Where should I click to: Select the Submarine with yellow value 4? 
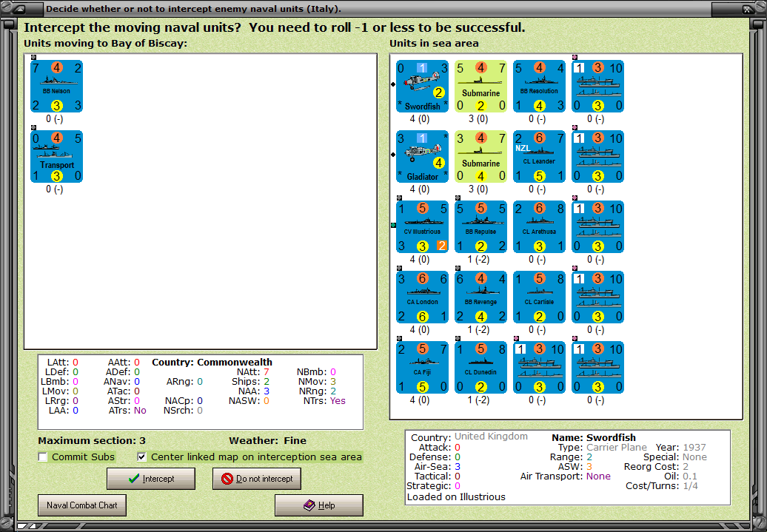[480, 156]
